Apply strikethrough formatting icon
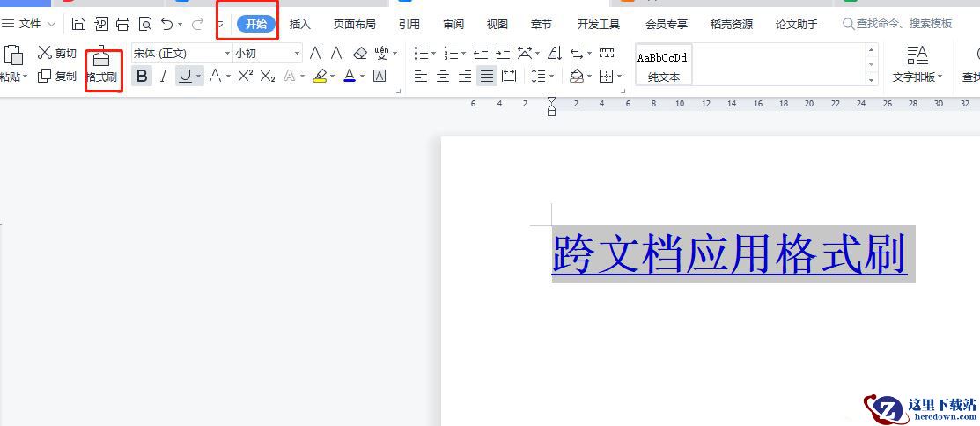The image size is (980, 426). (x=215, y=77)
